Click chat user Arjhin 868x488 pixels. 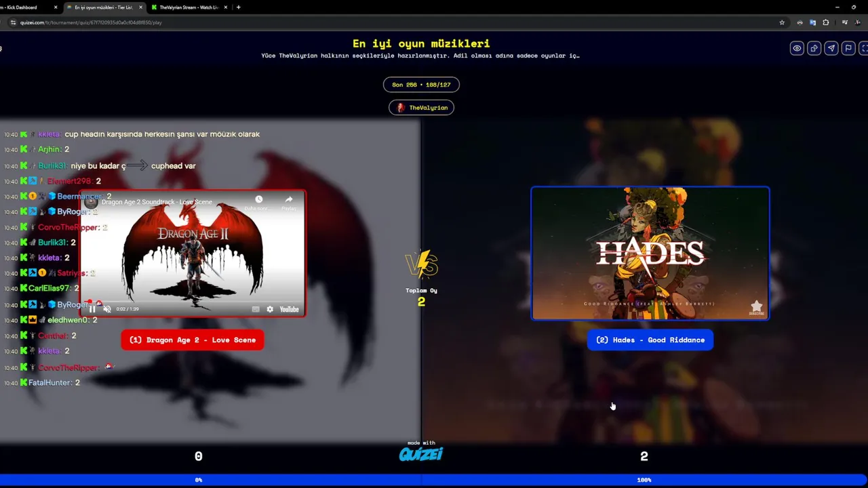coord(49,149)
